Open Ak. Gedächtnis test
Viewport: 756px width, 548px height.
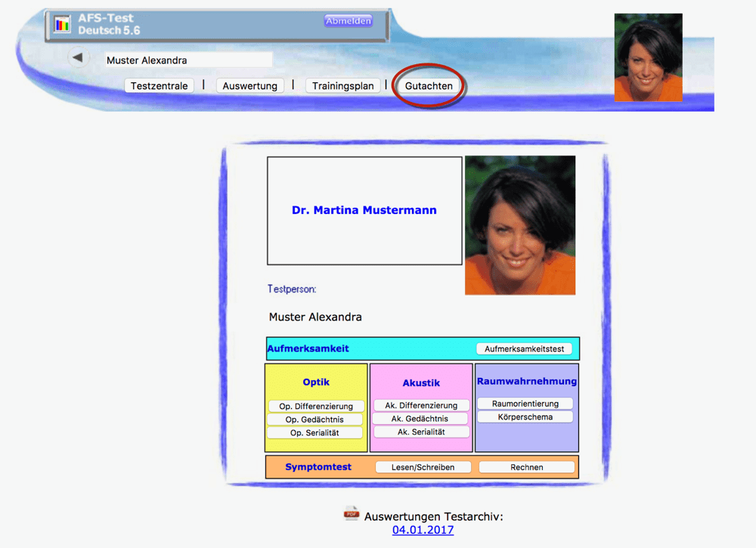[420, 418]
